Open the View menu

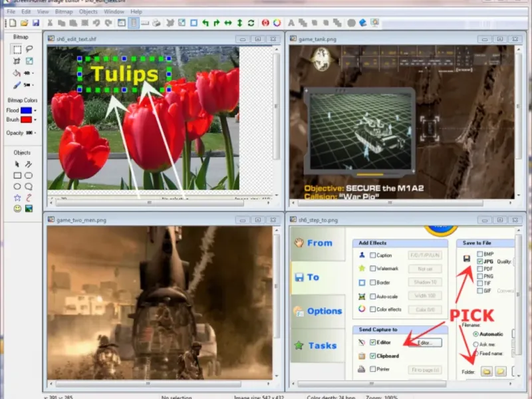coord(43,11)
